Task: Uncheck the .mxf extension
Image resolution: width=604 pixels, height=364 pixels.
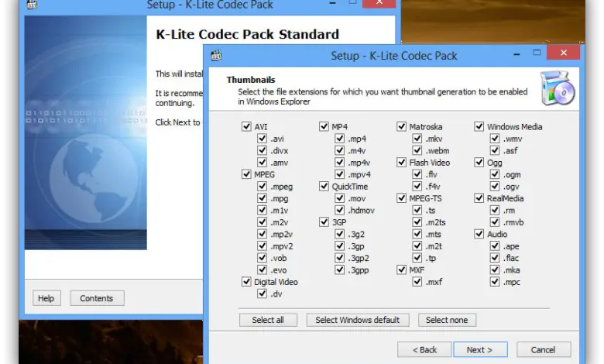Action: (417, 282)
